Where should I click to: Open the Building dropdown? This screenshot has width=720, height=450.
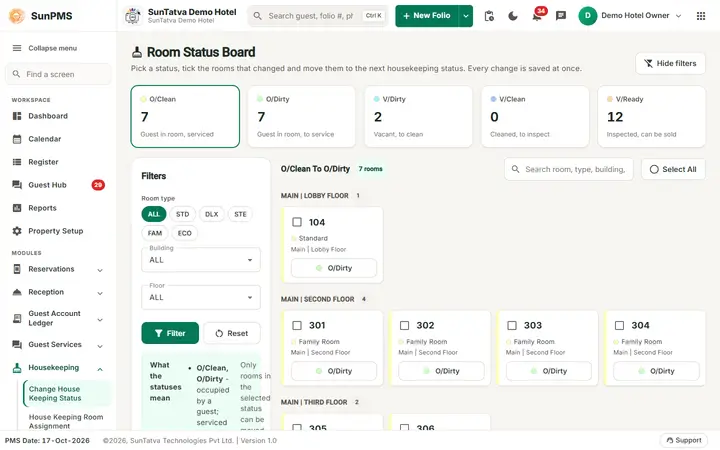coord(201,260)
